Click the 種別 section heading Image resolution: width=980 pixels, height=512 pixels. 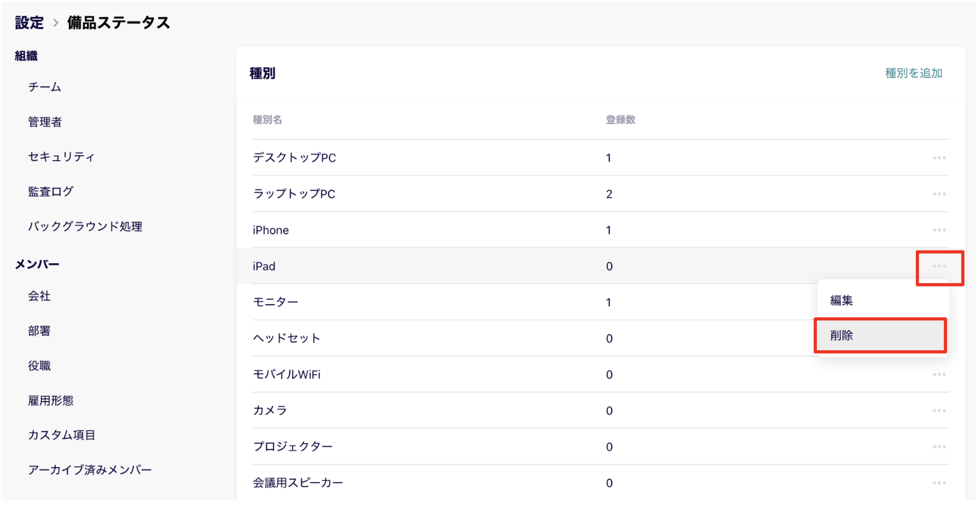262,73
